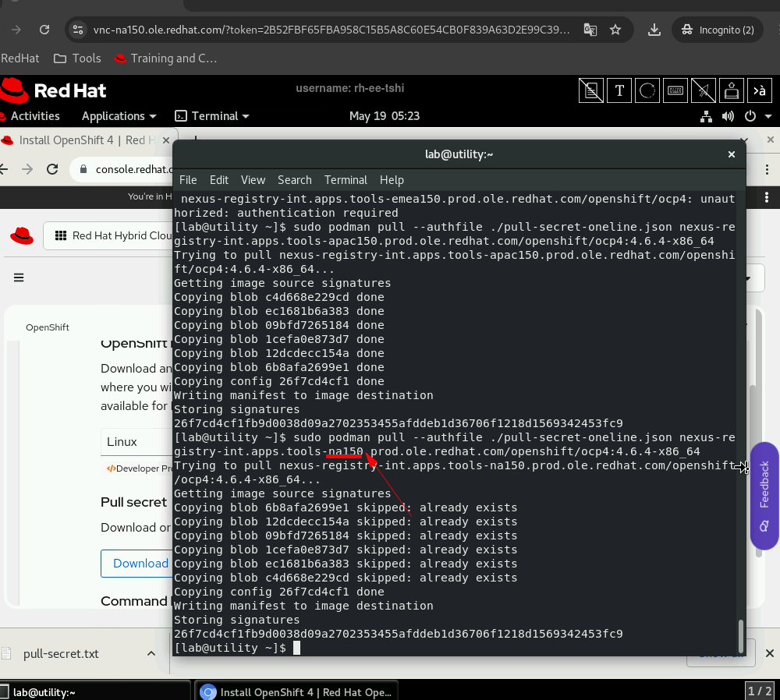Click the site info icon in outer address bar
The width and height of the screenshot is (780, 700).
click(x=78, y=30)
